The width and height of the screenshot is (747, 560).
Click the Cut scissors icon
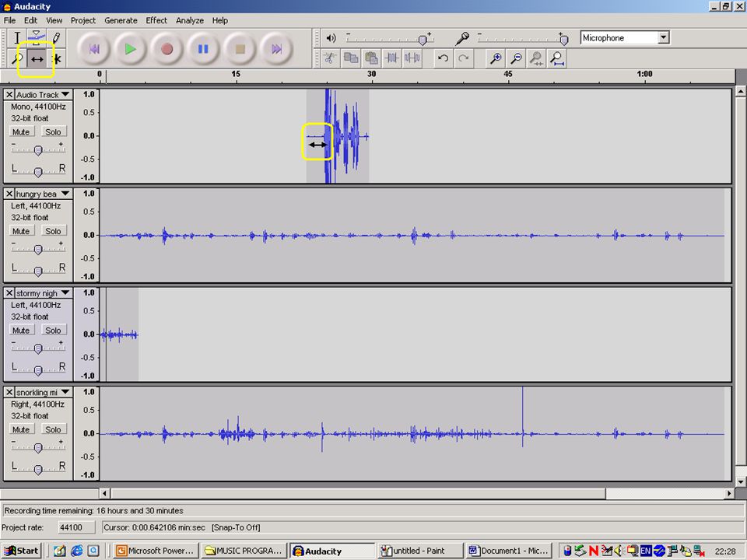(330, 58)
